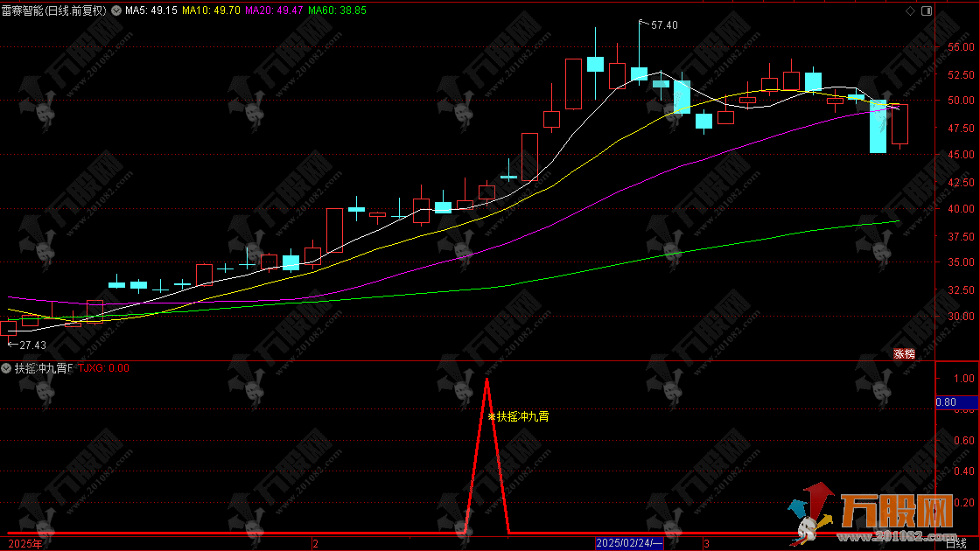Click the 27.43 low price marker
This screenshot has height=551, width=980.
pos(32,345)
